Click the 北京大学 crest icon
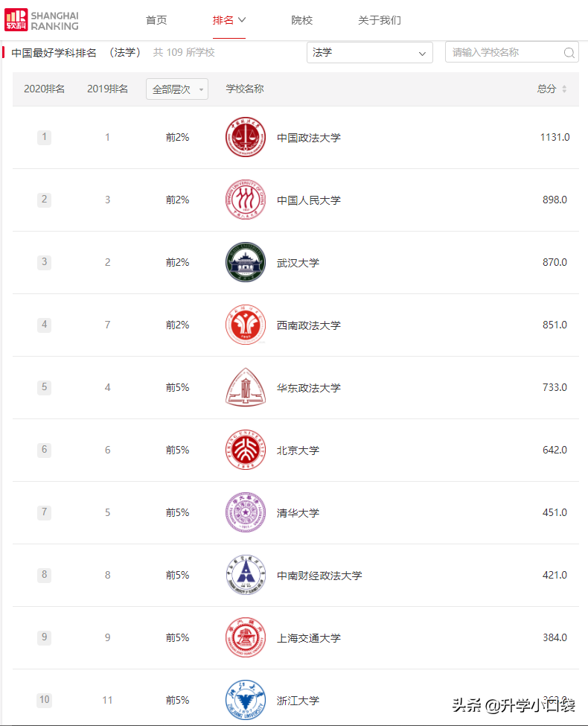Image resolution: width=588 pixels, height=726 pixels. 246,450
